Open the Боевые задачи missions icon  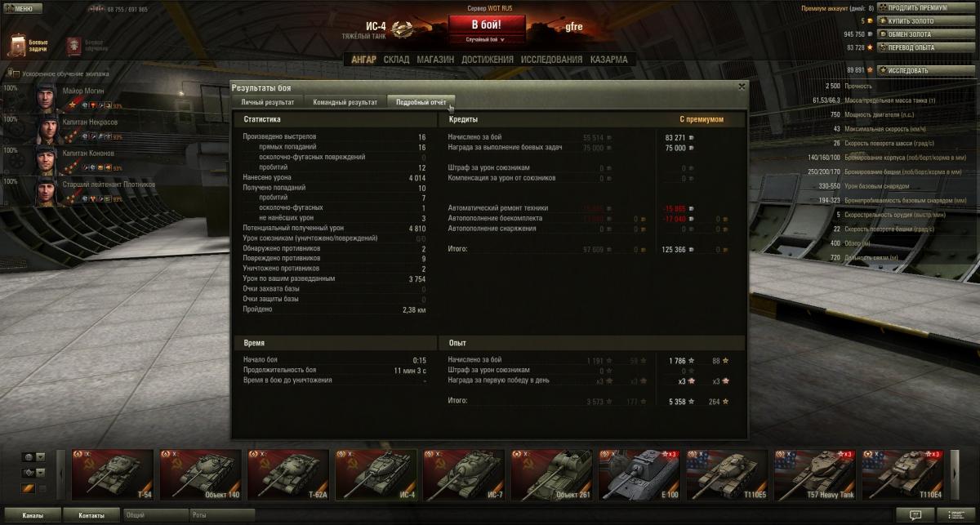coord(18,45)
